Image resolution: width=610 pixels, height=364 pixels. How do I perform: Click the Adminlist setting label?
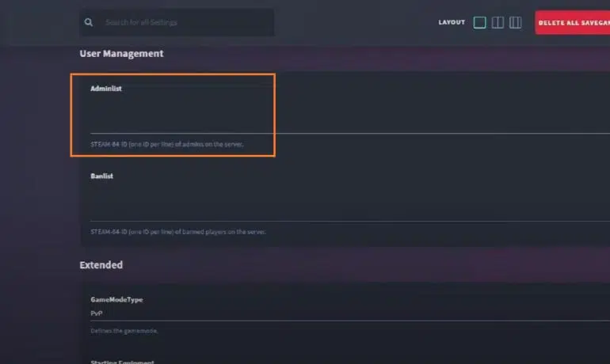coord(106,89)
